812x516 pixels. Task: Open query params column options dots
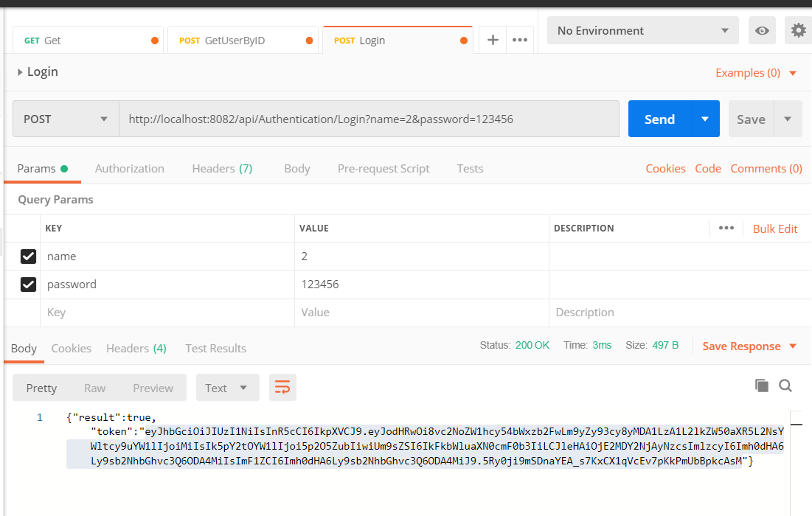click(x=726, y=228)
